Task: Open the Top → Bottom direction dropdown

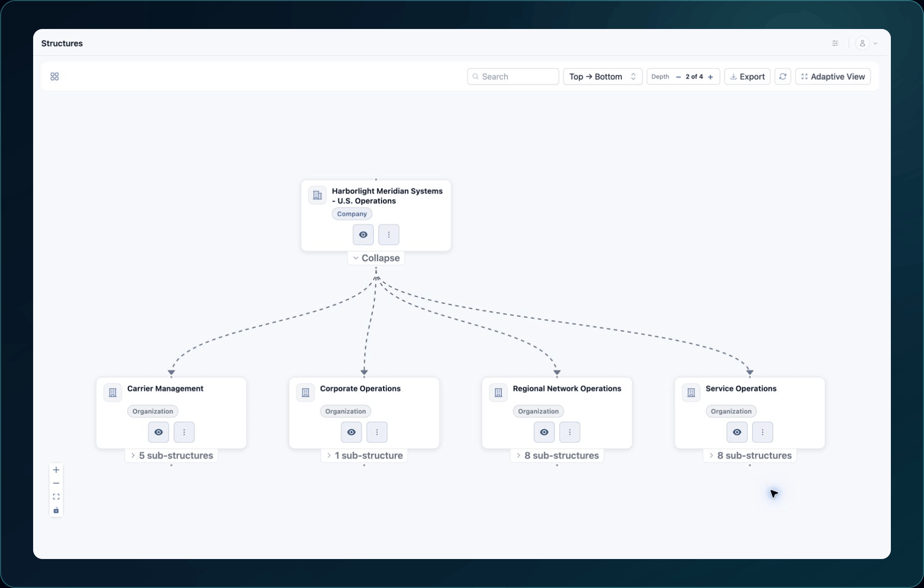Action: 603,77
